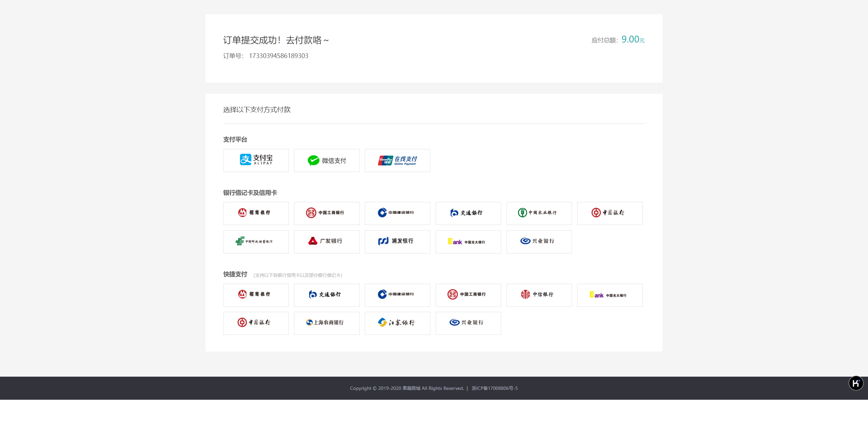This screenshot has width=868, height=434.
Task: Click the 快捷支付 section label
Action: click(235, 274)
